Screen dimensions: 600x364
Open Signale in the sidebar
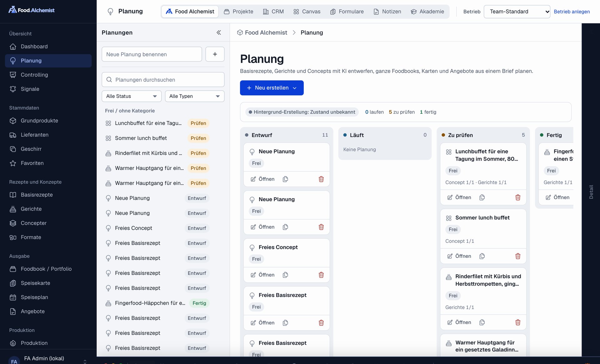(48, 89)
